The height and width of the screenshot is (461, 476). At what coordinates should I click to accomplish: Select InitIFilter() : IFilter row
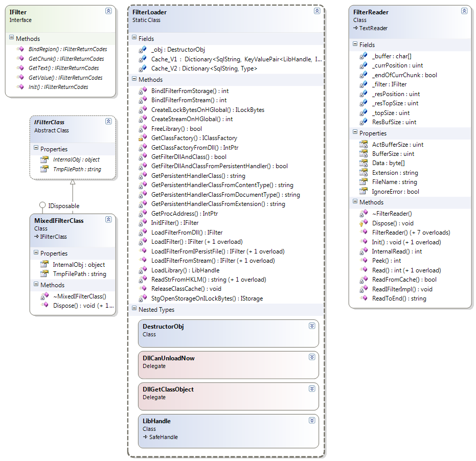175,223
